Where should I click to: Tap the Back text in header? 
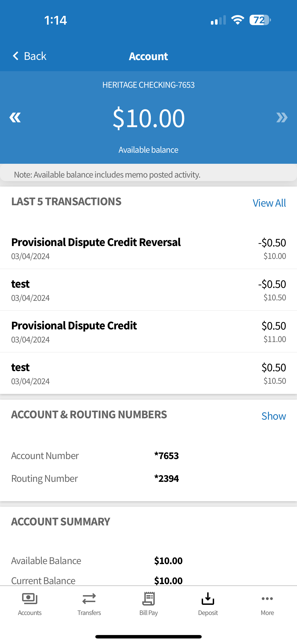[35, 56]
